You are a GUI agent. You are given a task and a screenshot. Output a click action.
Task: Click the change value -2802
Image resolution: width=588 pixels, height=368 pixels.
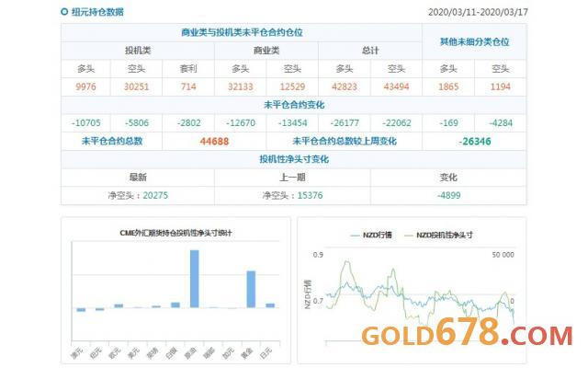click(x=188, y=122)
